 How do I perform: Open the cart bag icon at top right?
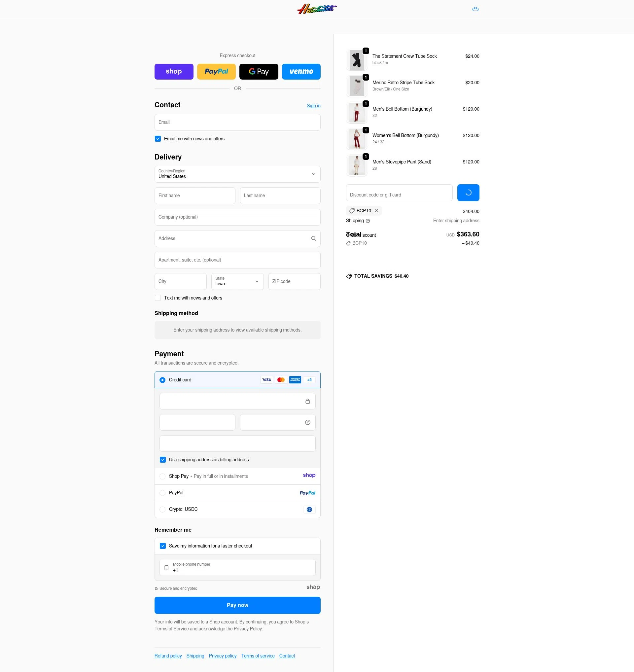tap(475, 9)
